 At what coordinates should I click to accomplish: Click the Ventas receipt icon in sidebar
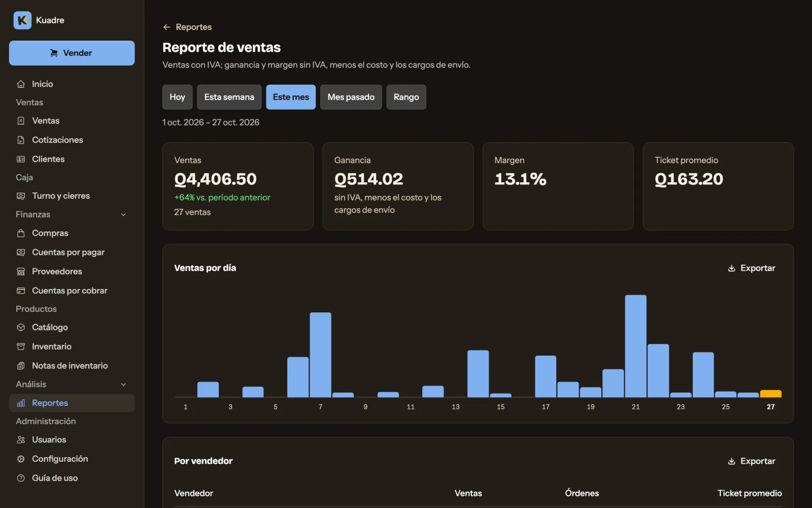[21, 121]
